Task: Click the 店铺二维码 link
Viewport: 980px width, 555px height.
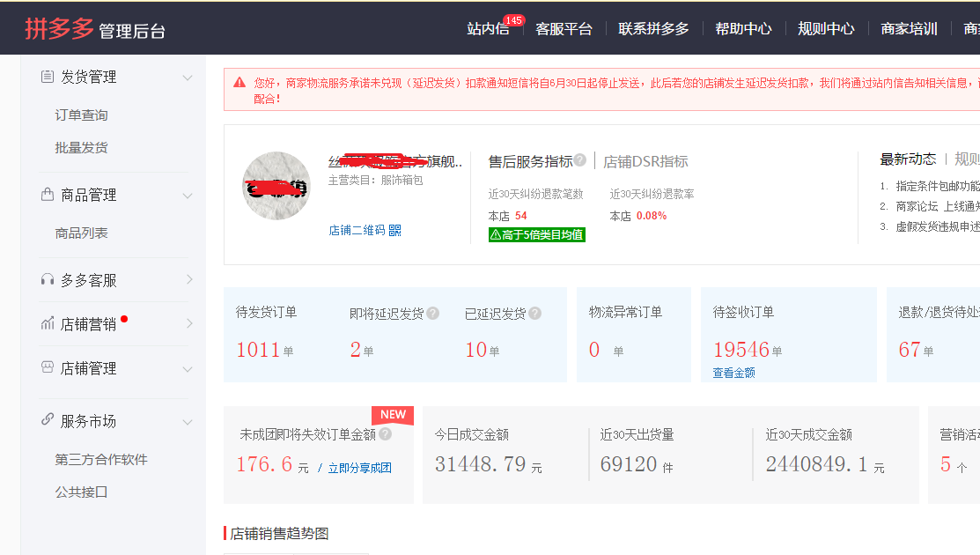Action: point(357,230)
